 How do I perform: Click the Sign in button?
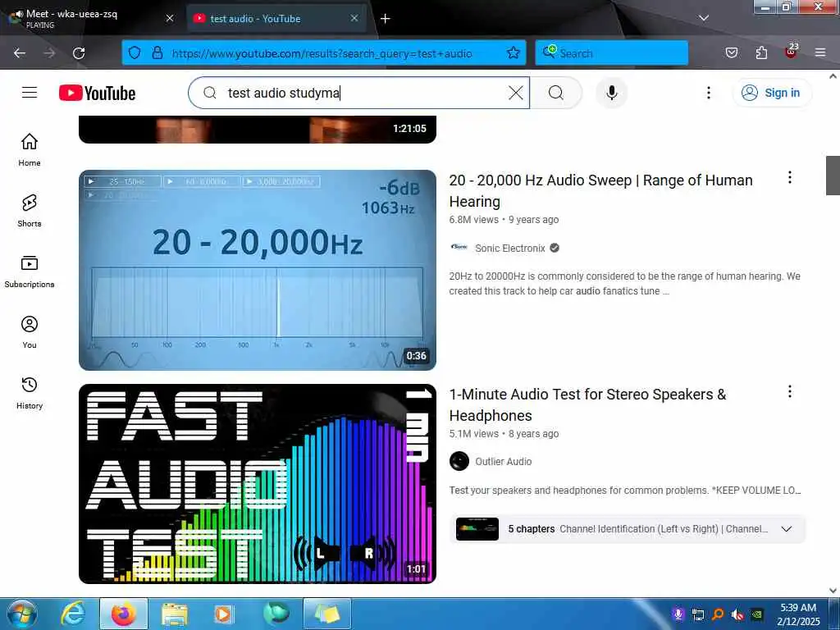point(771,93)
